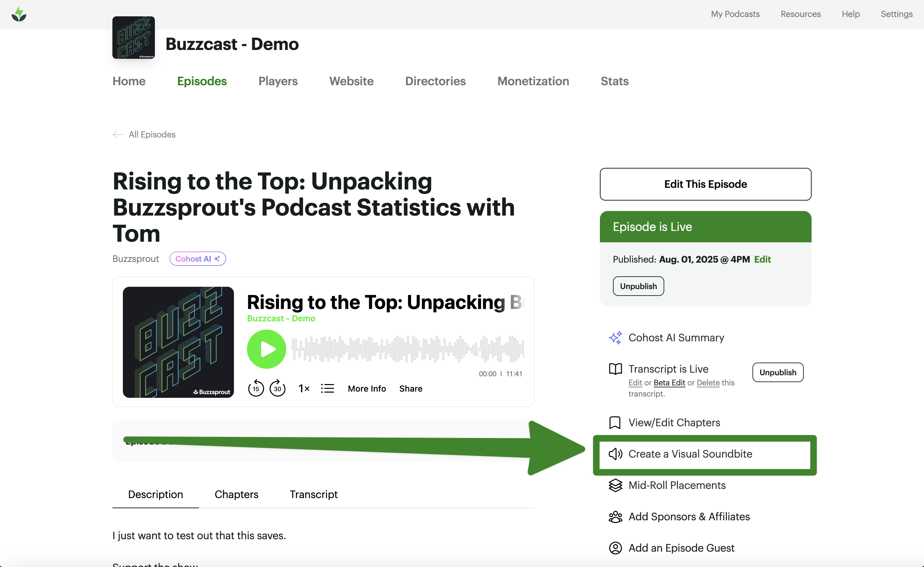
Task: Open the Chapters tab
Action: (x=236, y=494)
